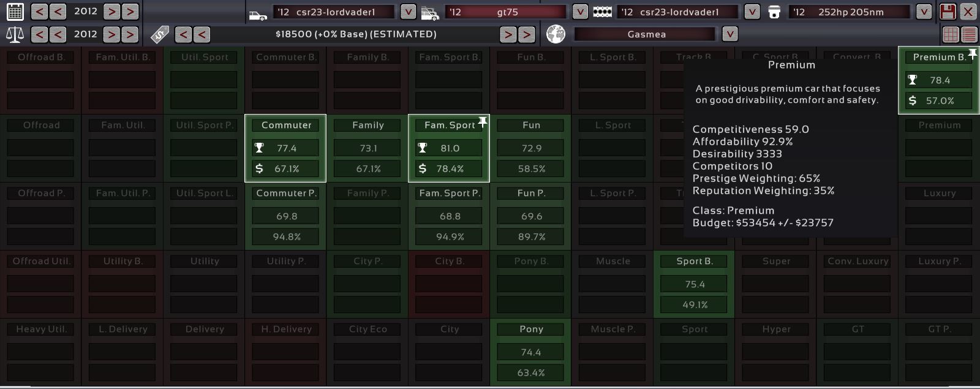This screenshot has width=980, height=389.
Task: Select the Commuter market tile
Action: click(x=285, y=148)
